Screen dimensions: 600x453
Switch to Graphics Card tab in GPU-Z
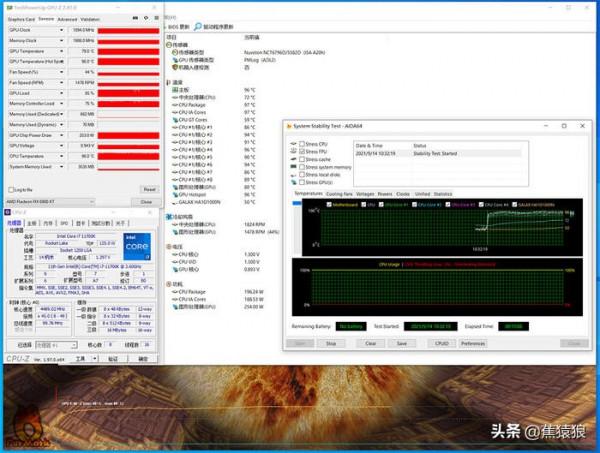click(x=21, y=19)
